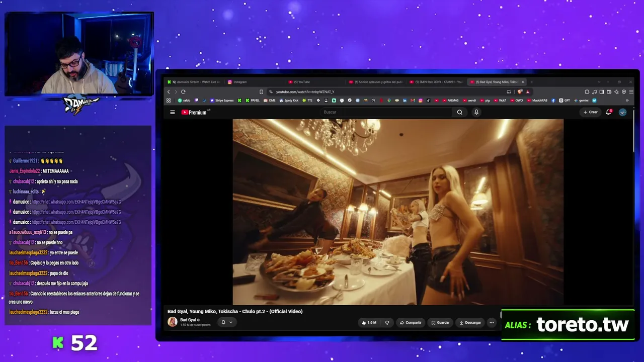Open the MusicARAB bookmark
The image size is (644, 362).
tap(537, 101)
